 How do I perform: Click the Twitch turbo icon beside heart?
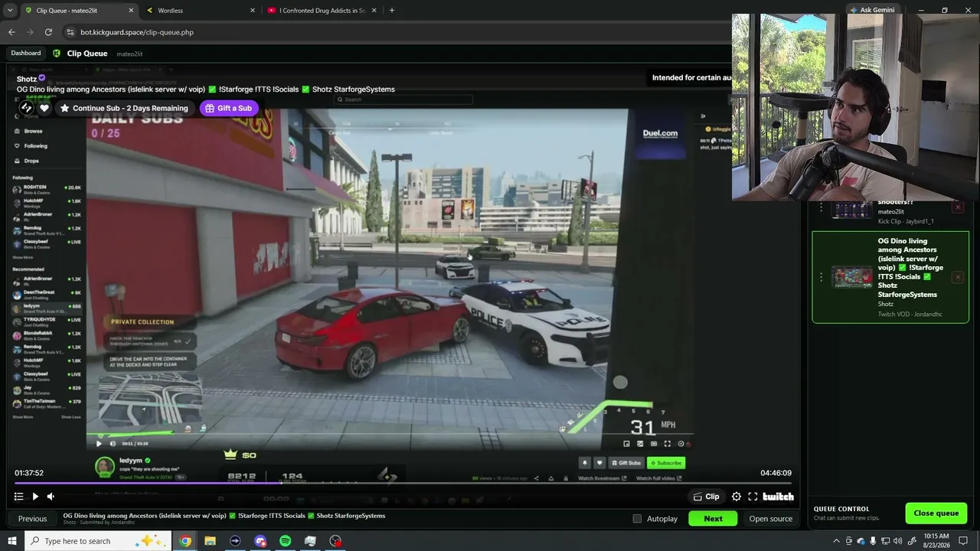(x=26, y=108)
